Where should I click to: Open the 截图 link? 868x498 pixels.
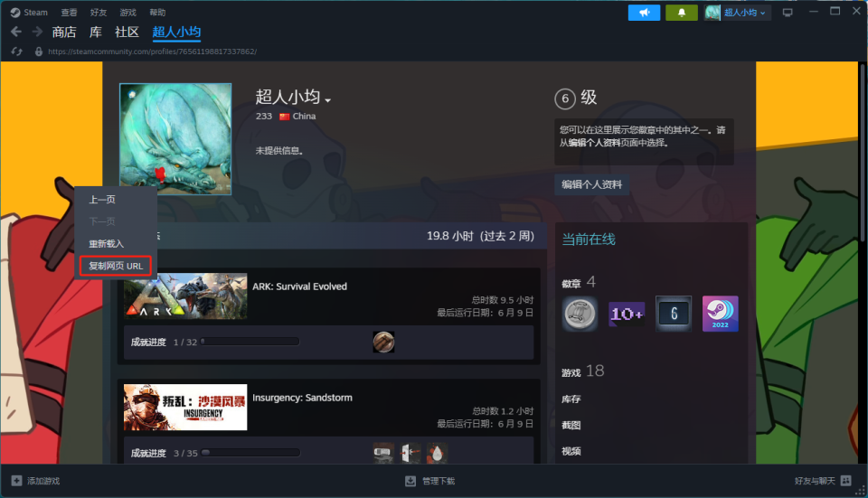[x=571, y=425]
